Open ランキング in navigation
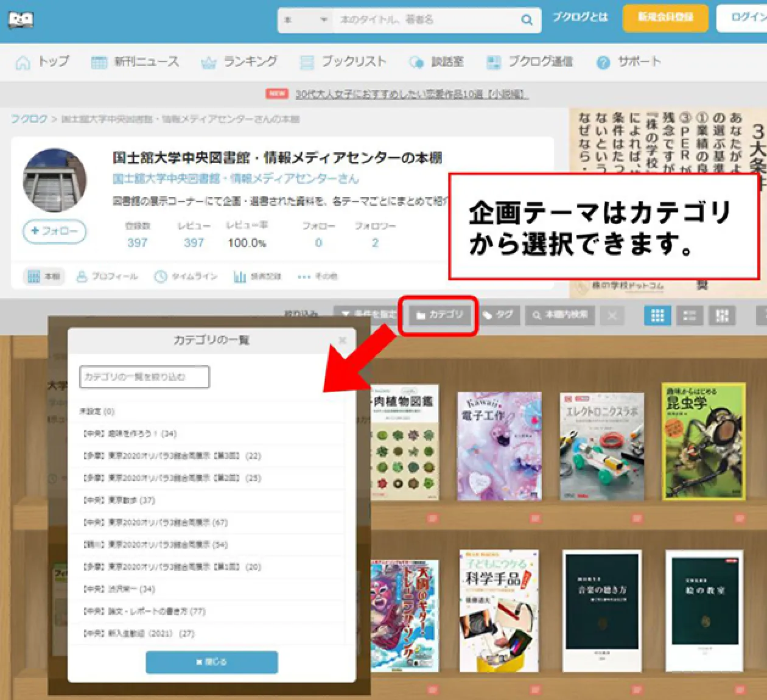The width and height of the screenshot is (767, 700). click(239, 61)
